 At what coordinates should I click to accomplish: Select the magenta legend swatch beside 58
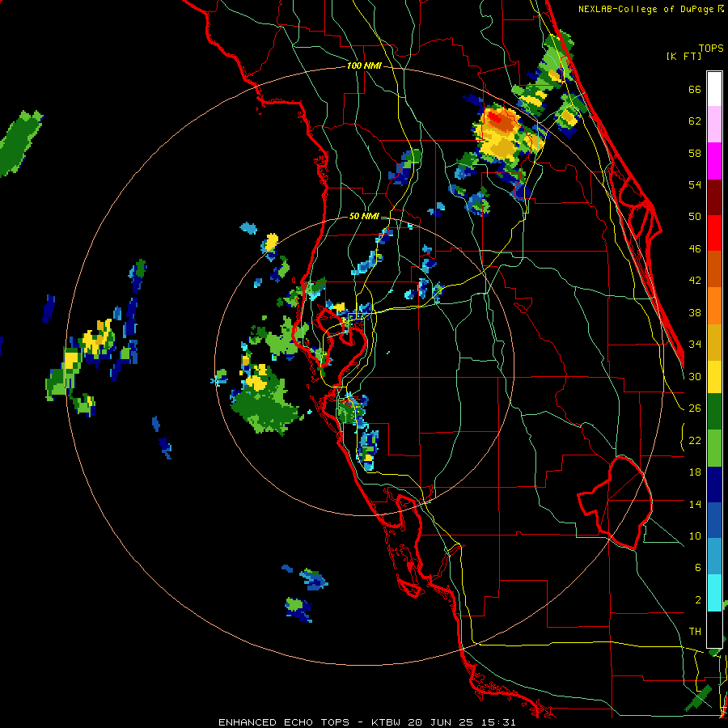(x=714, y=161)
